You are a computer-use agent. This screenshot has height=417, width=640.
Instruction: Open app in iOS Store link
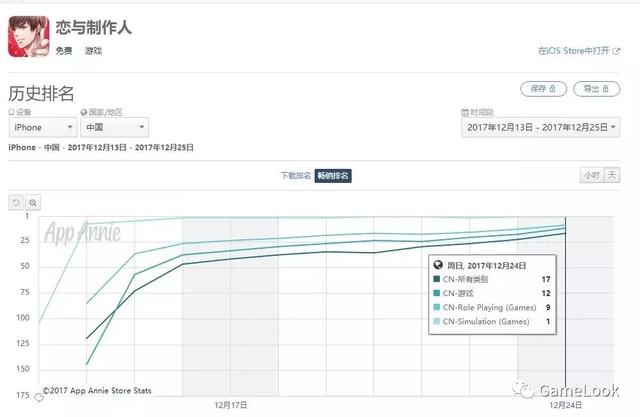[579, 51]
